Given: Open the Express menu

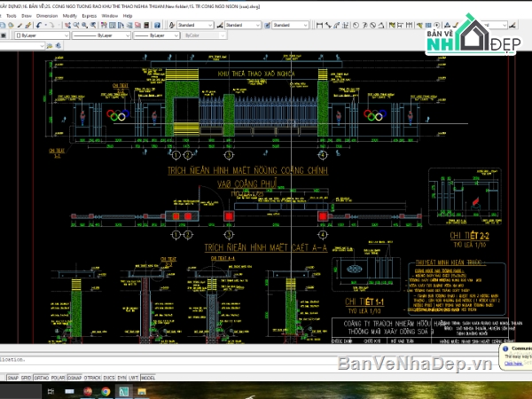Looking at the screenshot, I should point(90,16).
